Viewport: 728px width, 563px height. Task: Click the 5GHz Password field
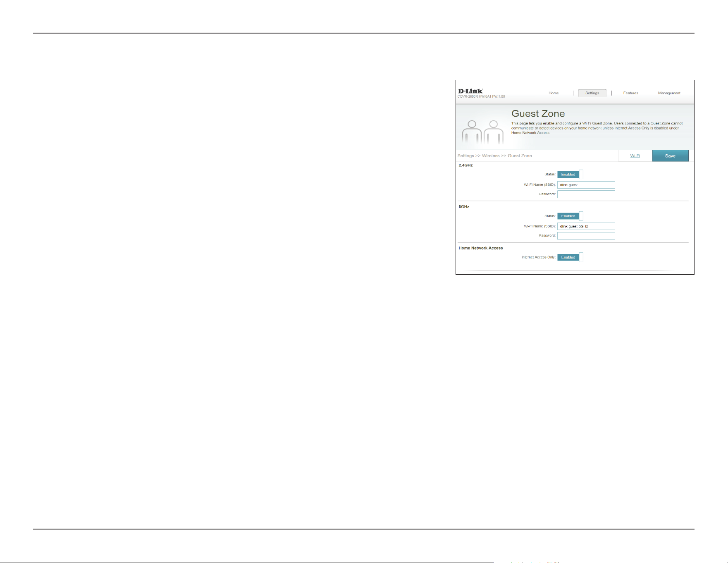point(586,235)
